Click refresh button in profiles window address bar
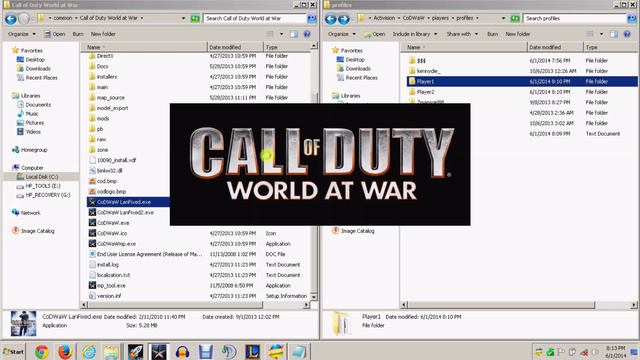 pos(515,18)
